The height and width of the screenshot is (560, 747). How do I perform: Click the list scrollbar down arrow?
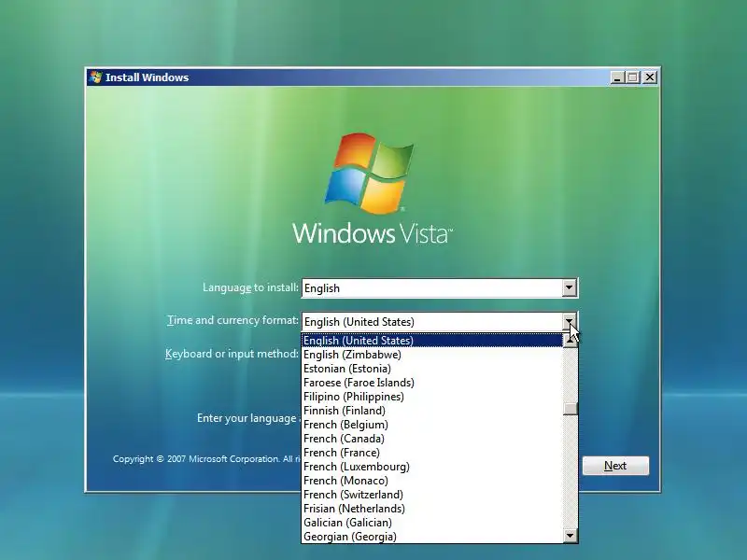click(x=570, y=536)
